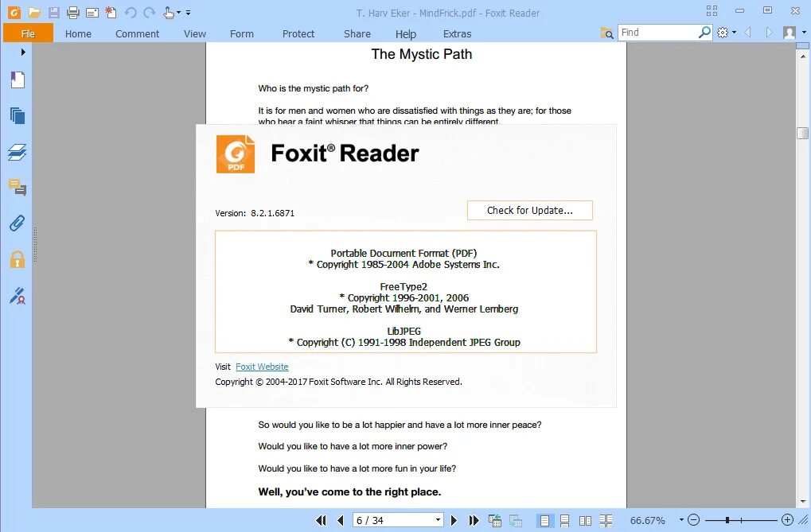This screenshot has height=532, width=811.
Task: Select continuous page view mode
Action: pyautogui.click(x=565, y=521)
